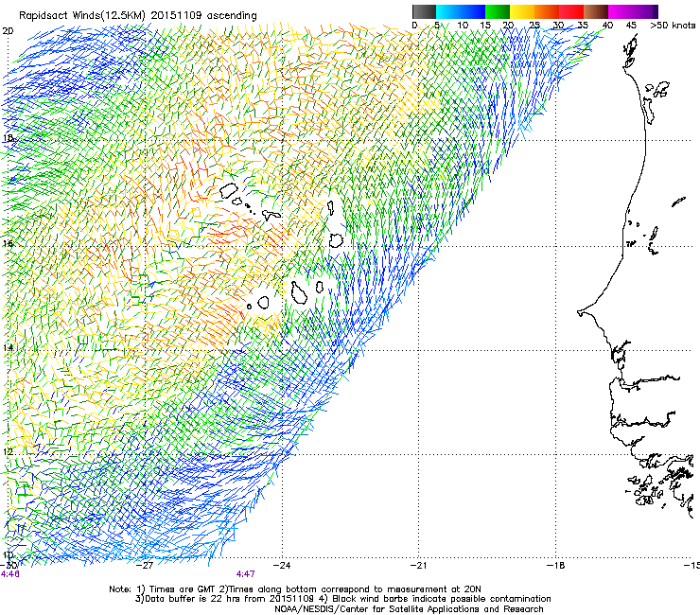Click the purple '4:47' time stamp
This screenshot has height=615, width=700.
(246, 574)
